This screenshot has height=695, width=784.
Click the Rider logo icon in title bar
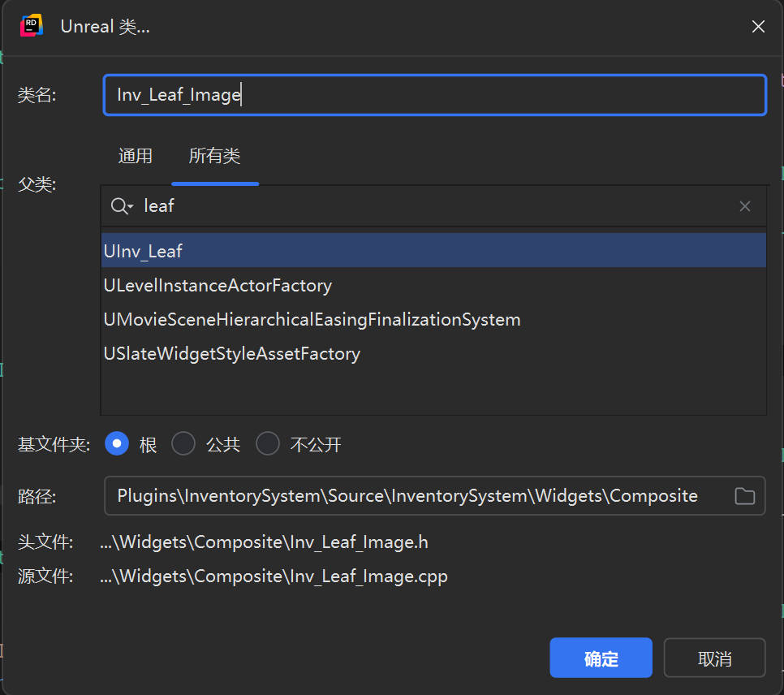[32, 26]
